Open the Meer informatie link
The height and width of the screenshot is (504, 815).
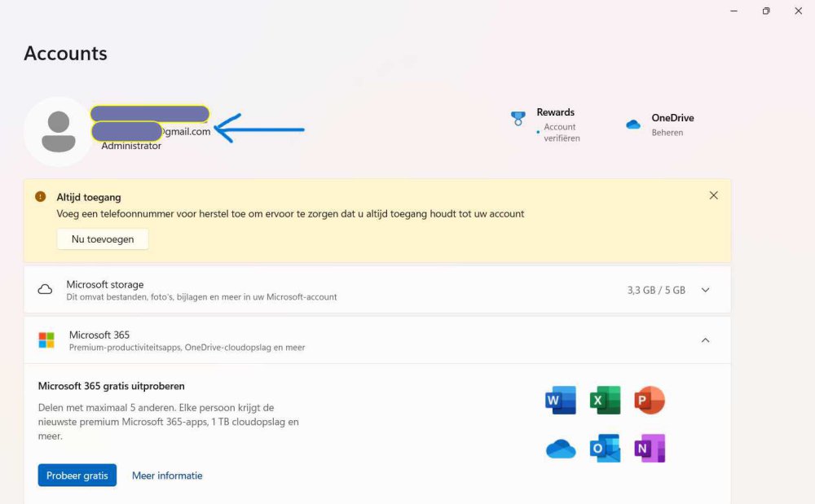(x=167, y=476)
